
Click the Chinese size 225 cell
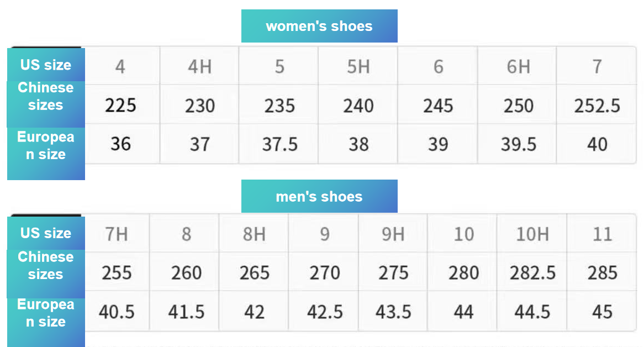click(x=120, y=105)
